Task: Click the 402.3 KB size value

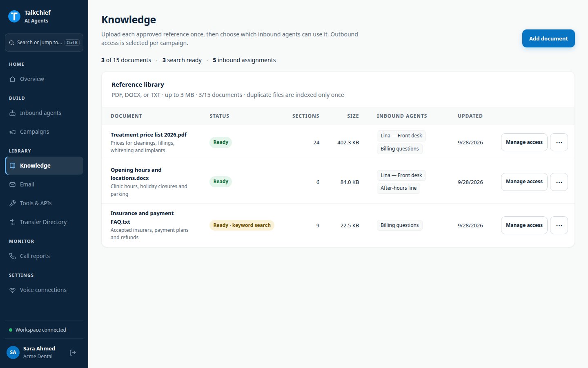Action: point(348,142)
